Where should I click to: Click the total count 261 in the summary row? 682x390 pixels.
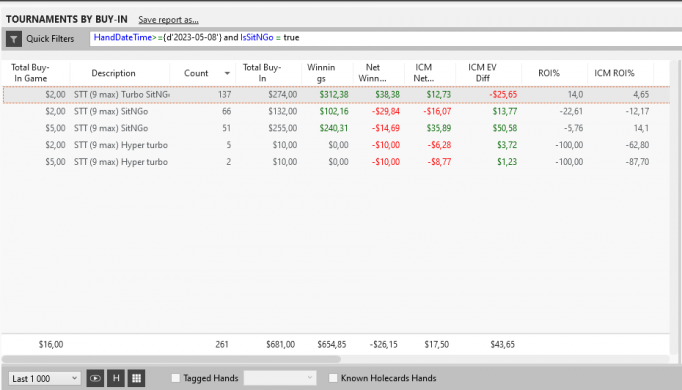tap(222, 344)
